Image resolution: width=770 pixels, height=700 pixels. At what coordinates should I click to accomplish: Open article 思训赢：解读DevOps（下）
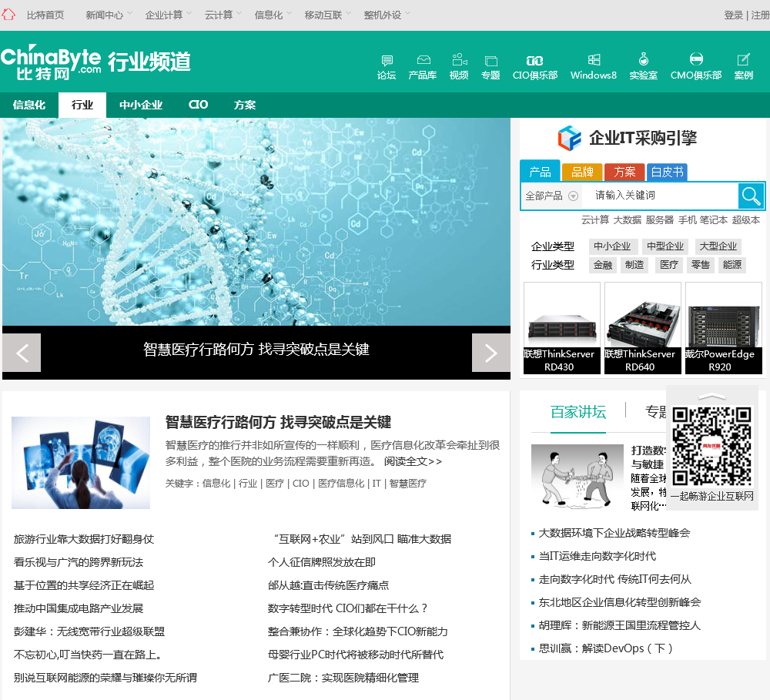[x=605, y=648]
